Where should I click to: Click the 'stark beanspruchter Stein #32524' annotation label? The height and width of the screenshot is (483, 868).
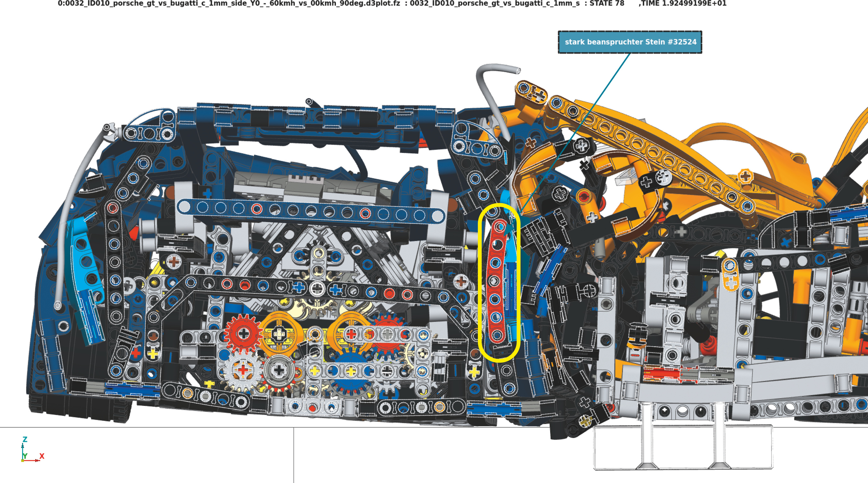click(630, 42)
